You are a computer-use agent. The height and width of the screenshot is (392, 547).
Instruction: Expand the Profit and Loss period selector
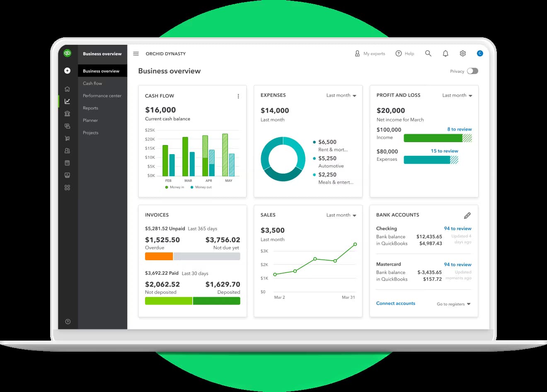(457, 95)
